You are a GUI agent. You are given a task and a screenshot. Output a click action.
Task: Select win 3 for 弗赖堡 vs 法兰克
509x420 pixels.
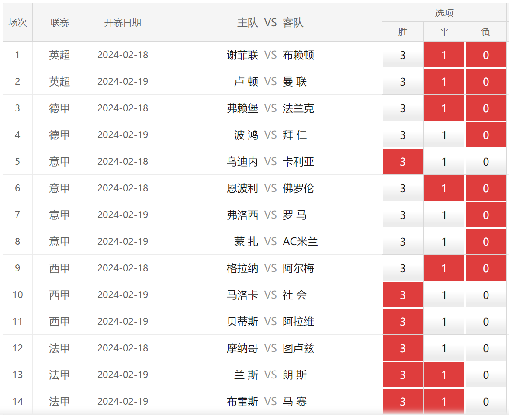[x=402, y=108]
